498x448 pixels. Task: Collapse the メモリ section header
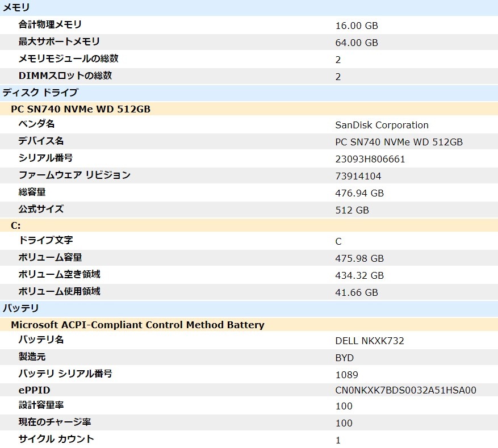pos(17,7)
